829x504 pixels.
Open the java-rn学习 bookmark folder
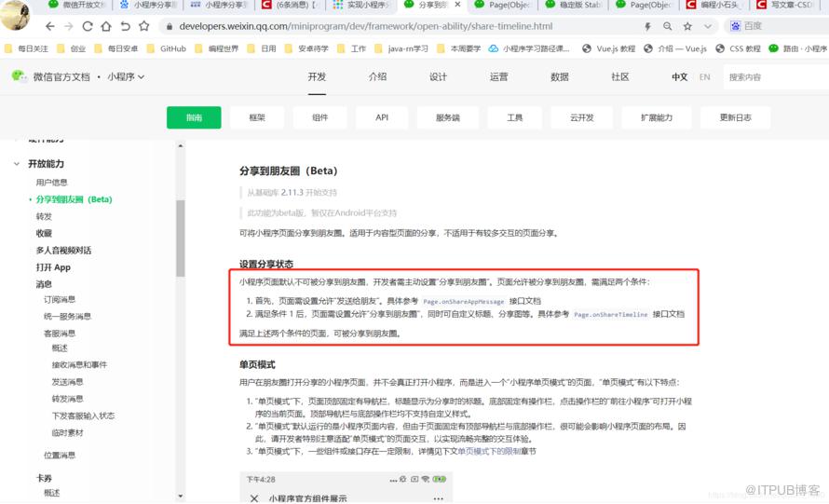(401, 48)
